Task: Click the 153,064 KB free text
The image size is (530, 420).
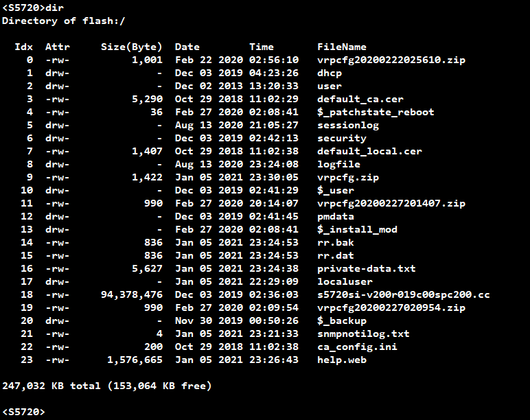Action: 159,386
